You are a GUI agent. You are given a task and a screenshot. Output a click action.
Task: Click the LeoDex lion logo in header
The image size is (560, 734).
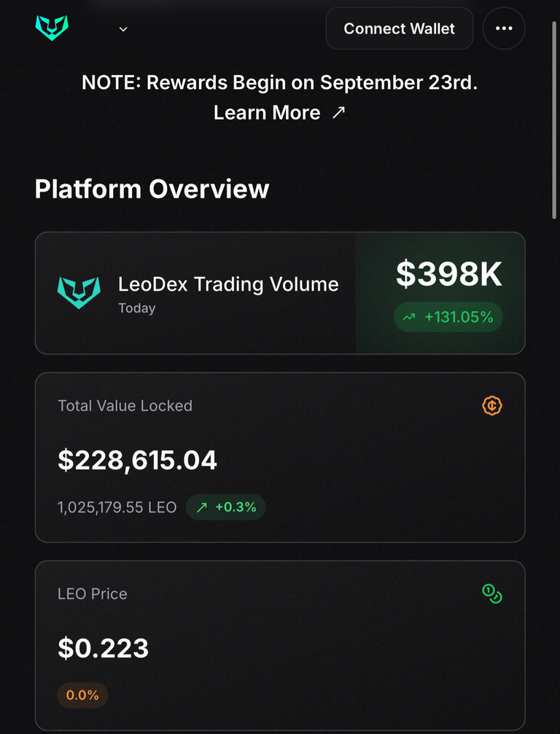click(52, 28)
